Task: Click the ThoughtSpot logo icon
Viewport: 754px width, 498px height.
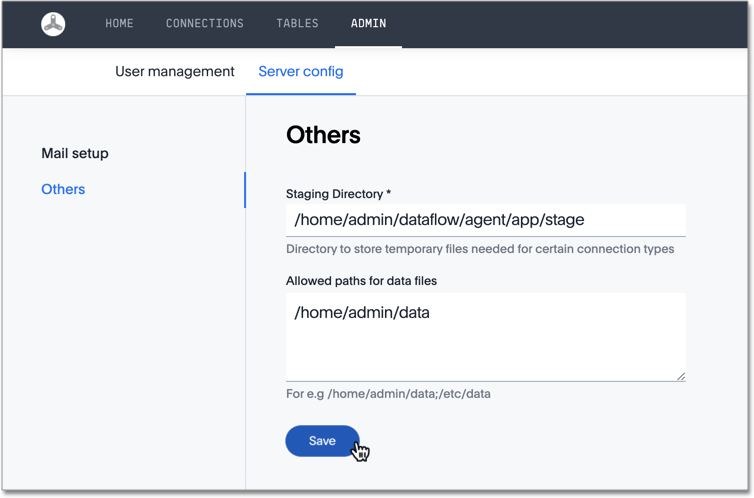Action: [x=54, y=24]
